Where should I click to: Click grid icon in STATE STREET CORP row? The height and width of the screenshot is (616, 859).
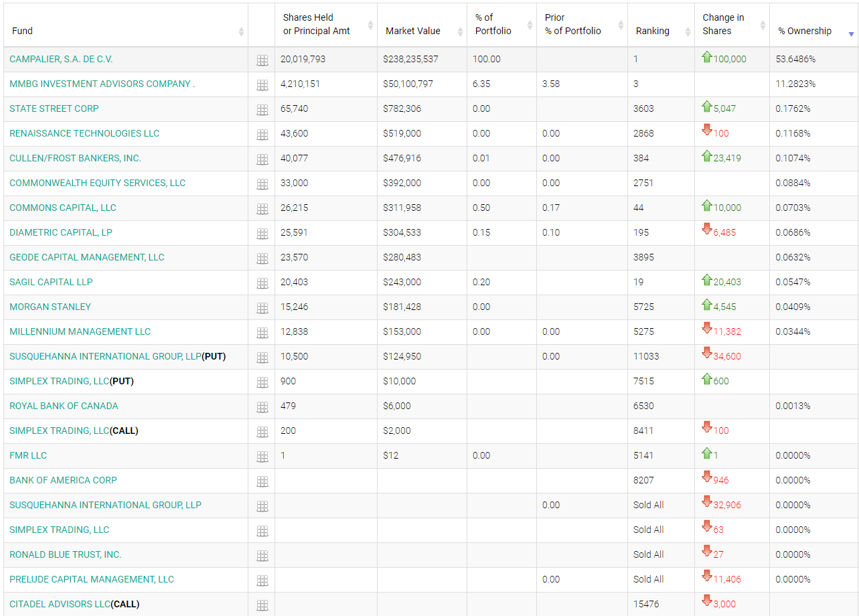click(262, 110)
